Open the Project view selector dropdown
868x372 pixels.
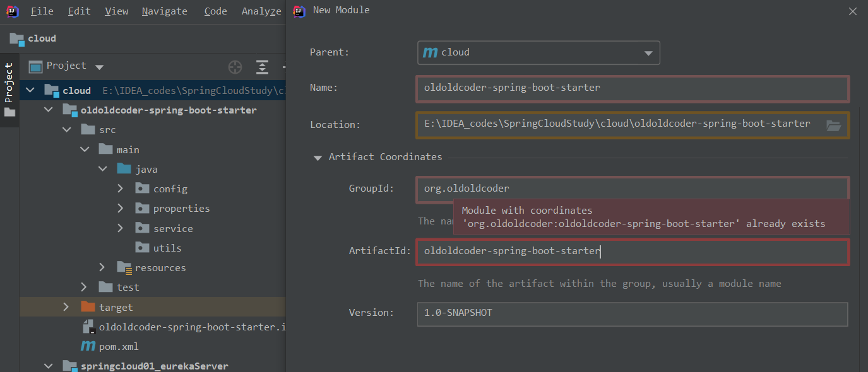[99, 67]
